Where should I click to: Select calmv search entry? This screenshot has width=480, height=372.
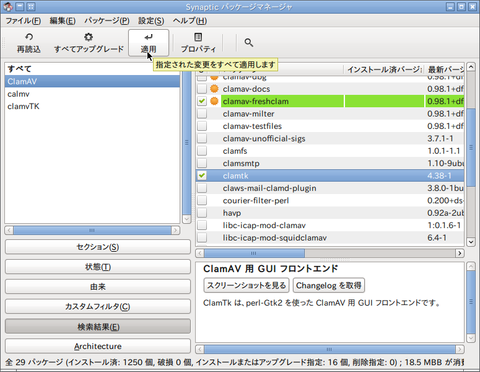[x=92, y=94]
